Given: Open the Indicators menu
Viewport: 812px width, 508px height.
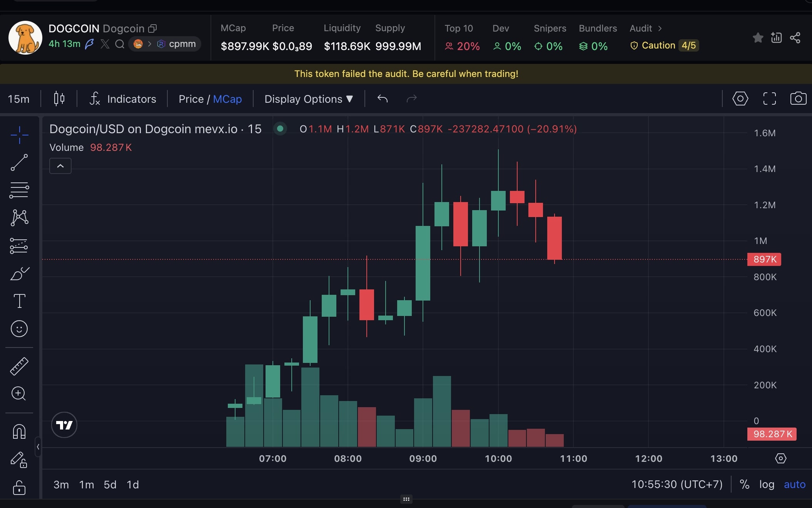Looking at the screenshot, I should pos(123,99).
